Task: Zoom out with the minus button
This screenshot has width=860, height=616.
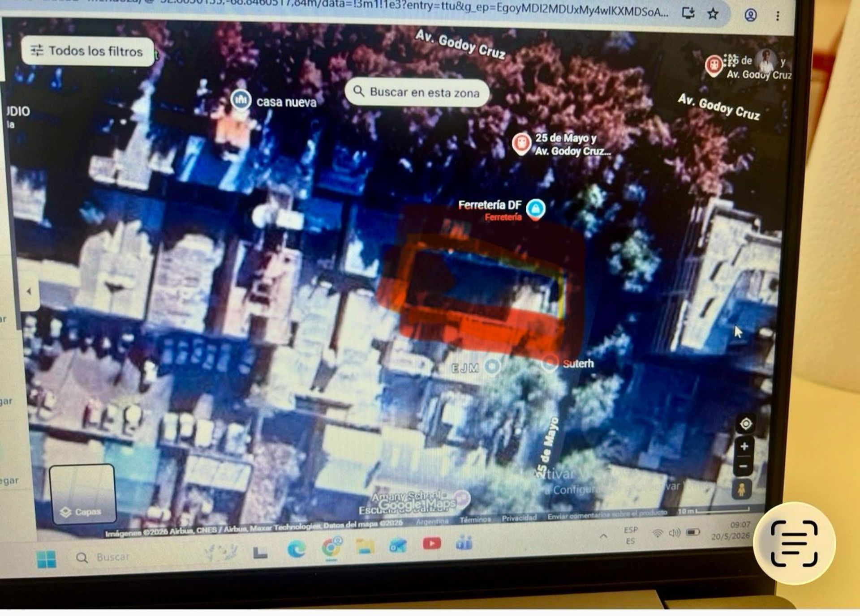Action: (x=744, y=467)
